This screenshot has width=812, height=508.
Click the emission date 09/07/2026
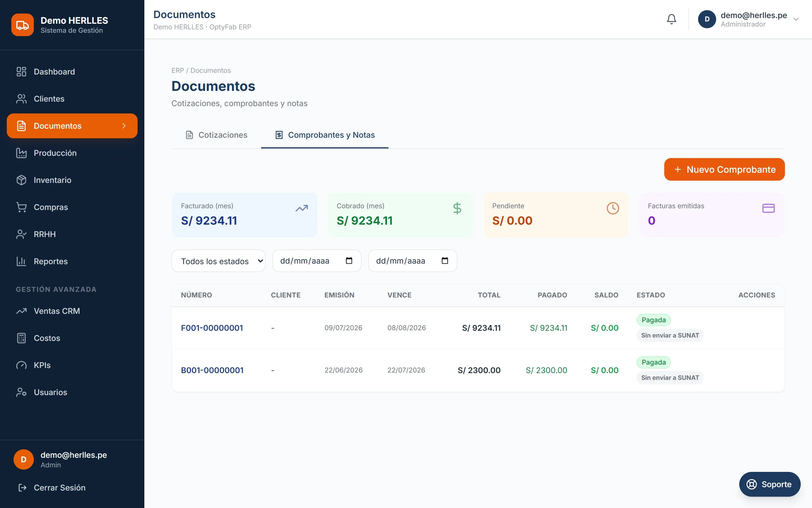pyautogui.click(x=343, y=328)
